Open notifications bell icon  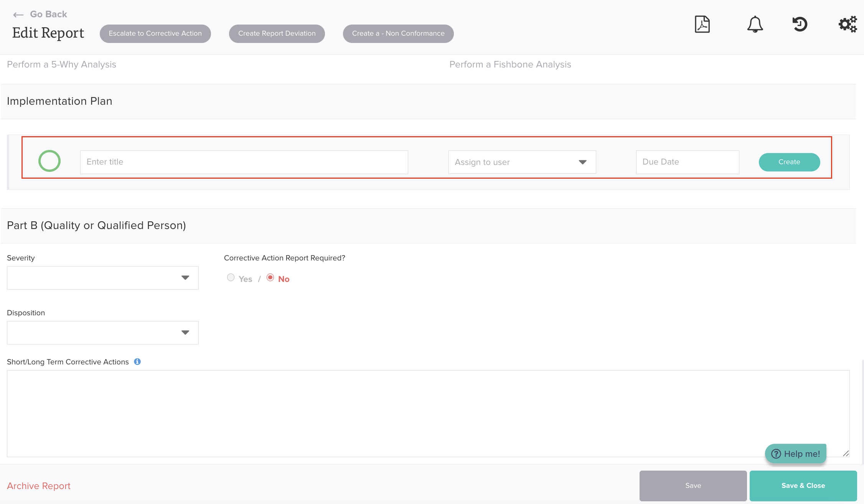(x=755, y=25)
